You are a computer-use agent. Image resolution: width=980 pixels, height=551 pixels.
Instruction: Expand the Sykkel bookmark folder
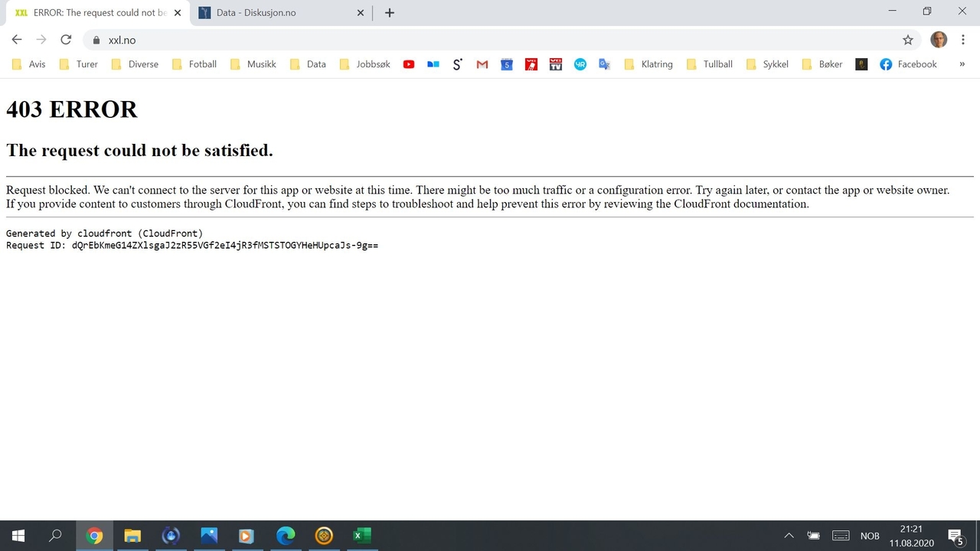tap(767, 64)
